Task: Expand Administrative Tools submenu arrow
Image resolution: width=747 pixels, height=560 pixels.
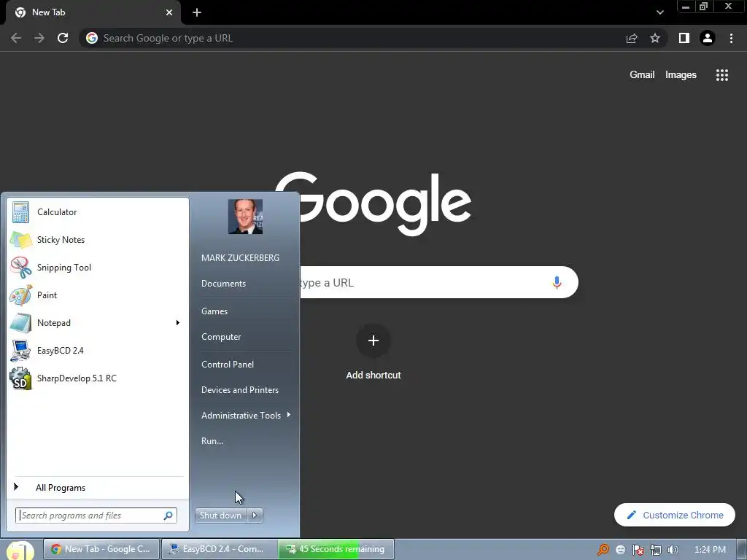Action: (289, 415)
